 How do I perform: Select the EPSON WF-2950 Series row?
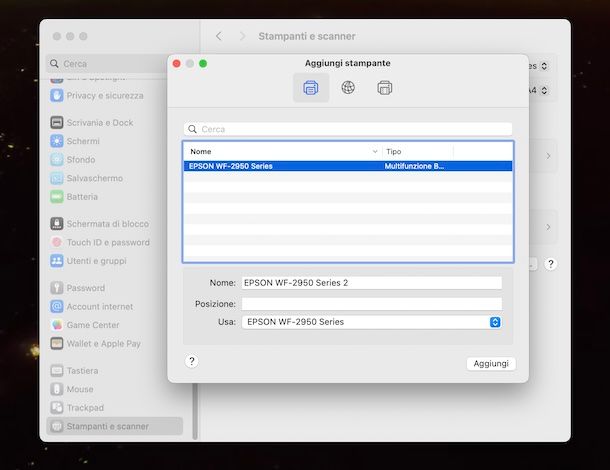click(x=348, y=166)
